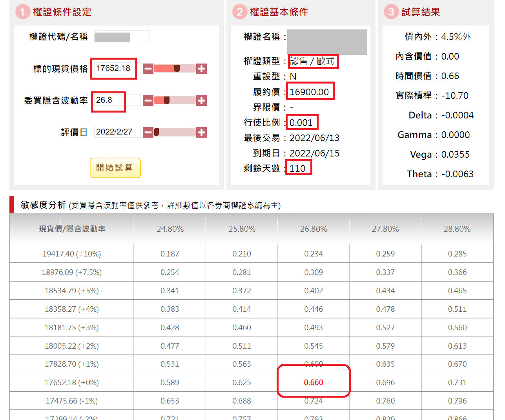505x420 pixels.
Task: Click the 28.80% column header
Action: (457, 229)
